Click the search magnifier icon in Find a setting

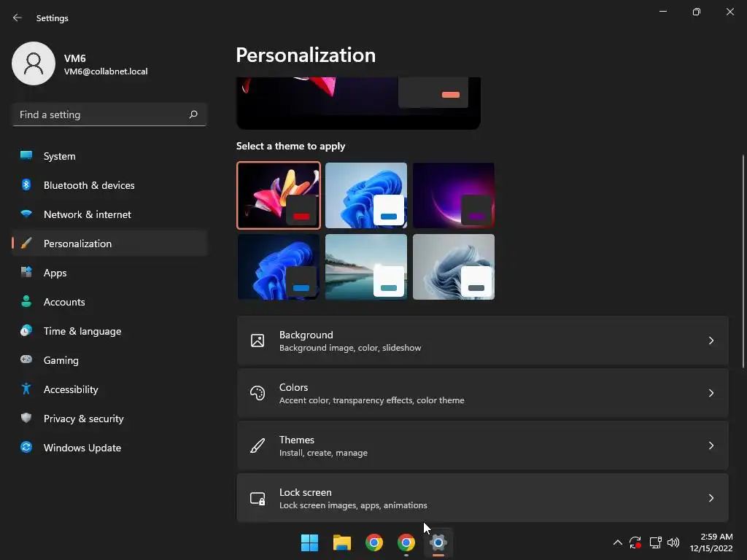pos(193,114)
